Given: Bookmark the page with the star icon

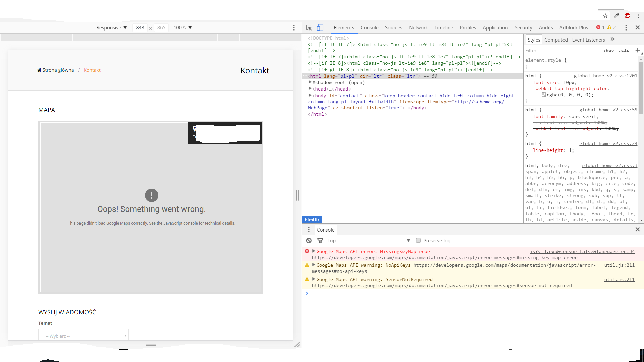Looking at the screenshot, I should pos(605,16).
